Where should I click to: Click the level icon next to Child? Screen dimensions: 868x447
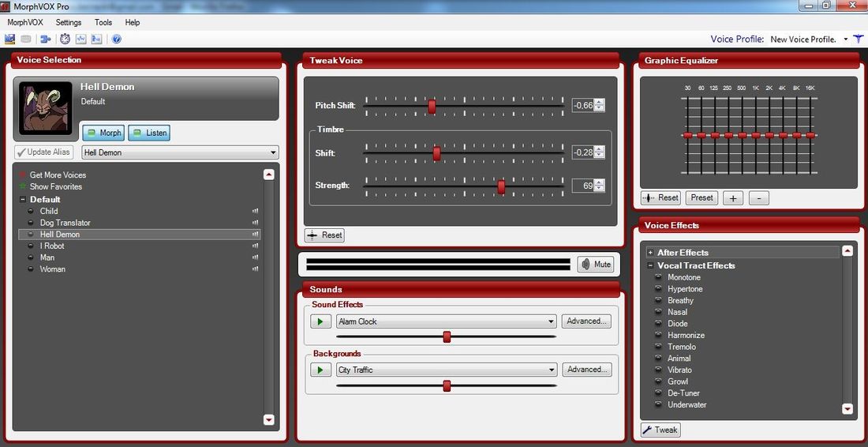pos(255,211)
